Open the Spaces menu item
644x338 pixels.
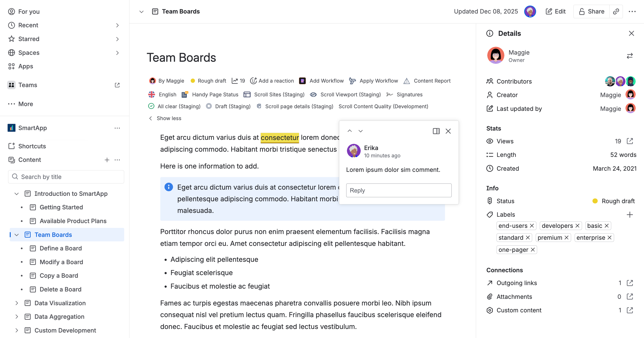tap(29, 53)
